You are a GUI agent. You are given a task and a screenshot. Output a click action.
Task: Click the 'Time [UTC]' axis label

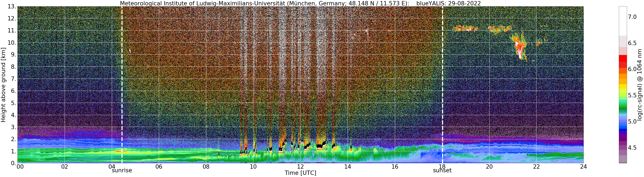(x=300, y=173)
